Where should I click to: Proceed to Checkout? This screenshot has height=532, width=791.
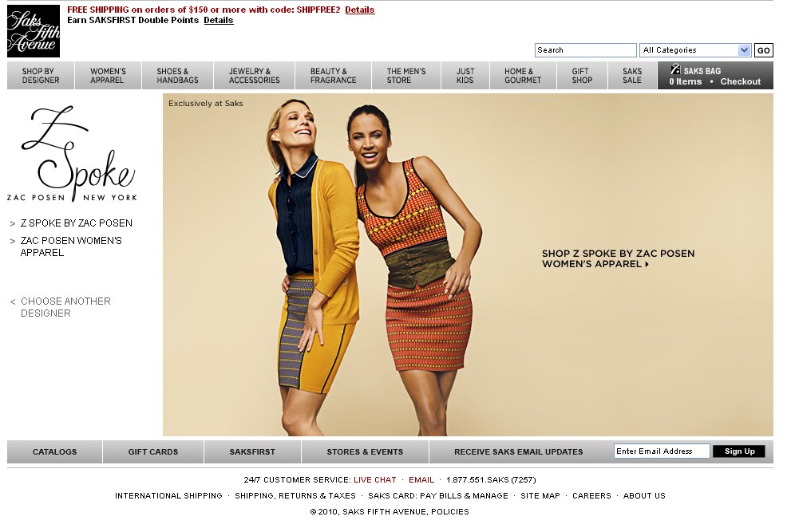pyautogui.click(x=740, y=81)
